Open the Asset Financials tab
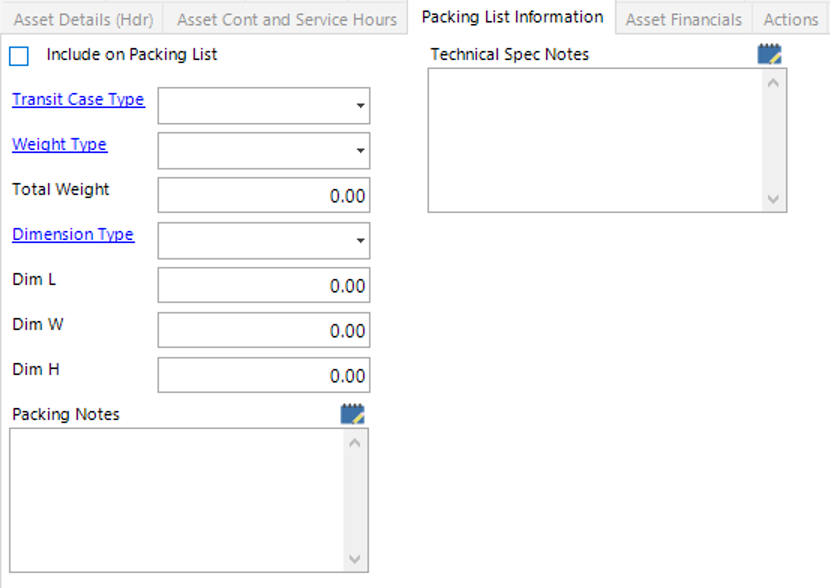Screen dimensions: 830x588 point(684,19)
